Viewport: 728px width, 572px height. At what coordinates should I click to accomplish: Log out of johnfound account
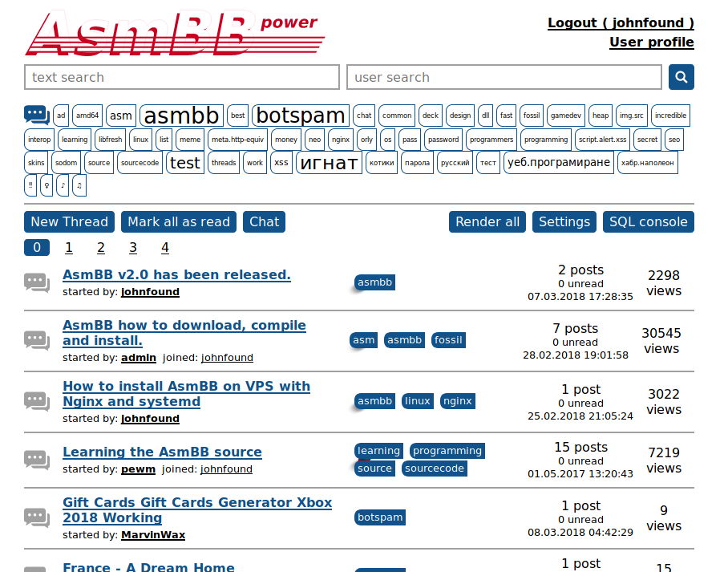pos(621,22)
